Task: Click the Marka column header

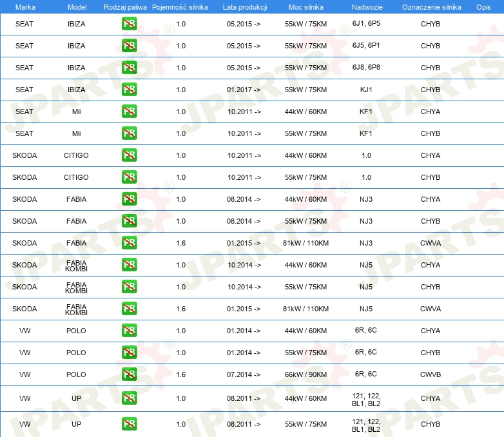Action: (25, 7)
